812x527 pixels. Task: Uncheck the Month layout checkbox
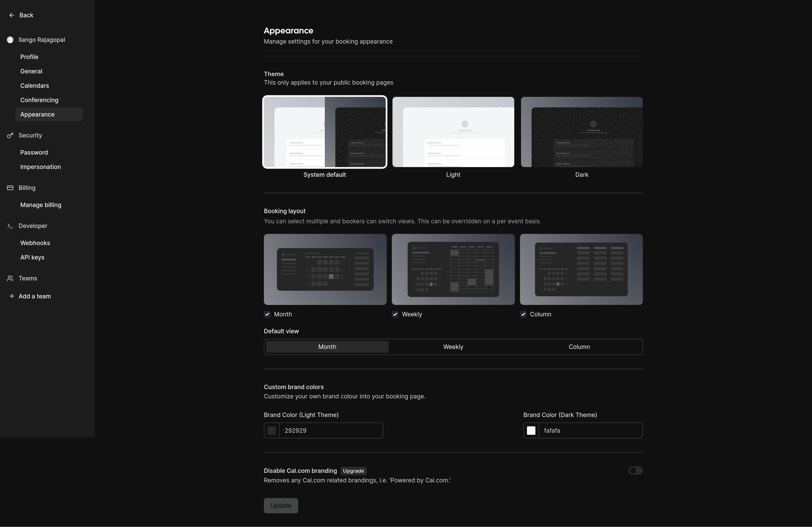pyautogui.click(x=267, y=314)
